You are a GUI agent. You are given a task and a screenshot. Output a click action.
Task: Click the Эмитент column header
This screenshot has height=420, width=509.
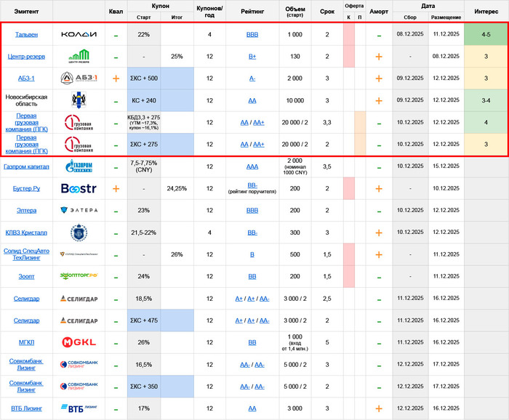tap(27, 11)
